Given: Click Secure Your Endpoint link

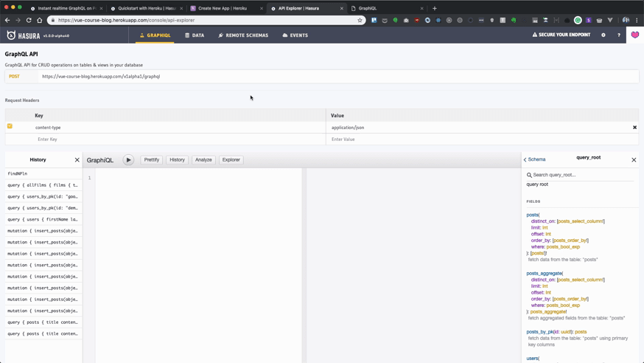Looking at the screenshot, I should [561, 35].
